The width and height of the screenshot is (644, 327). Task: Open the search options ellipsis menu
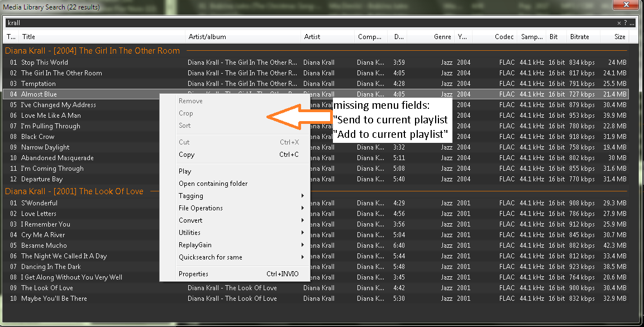(x=632, y=24)
